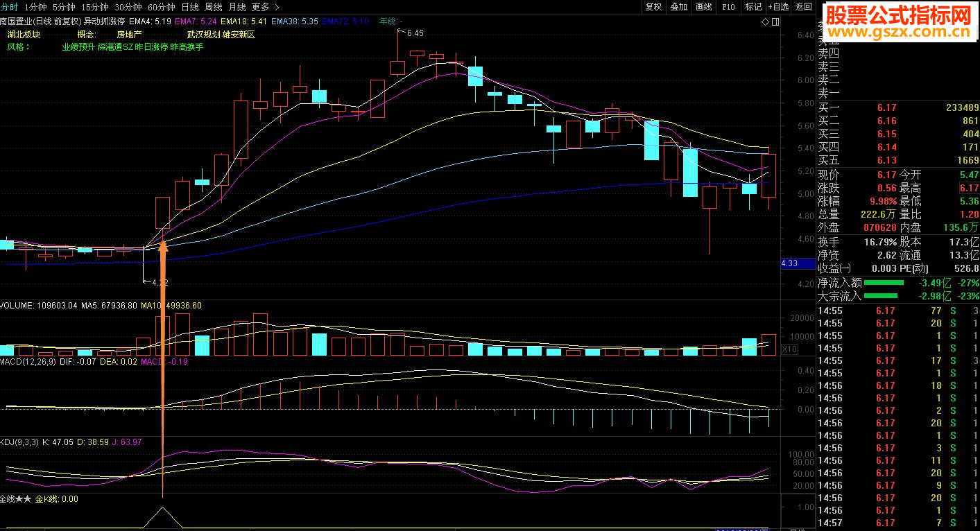
Task: Click the 标记 mark button
Action: coord(753,7)
